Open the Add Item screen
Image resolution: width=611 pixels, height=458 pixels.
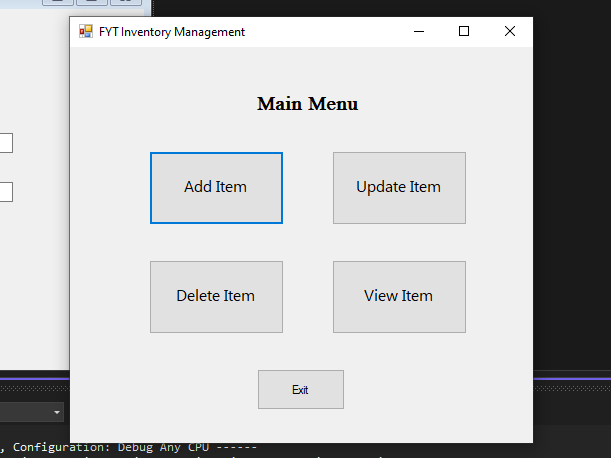[216, 188]
